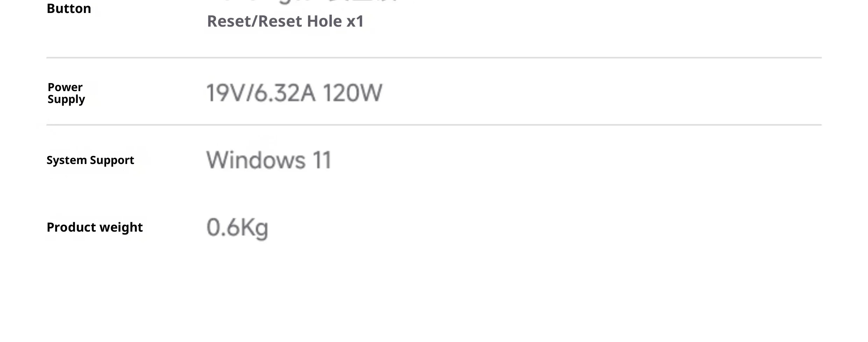
Task: Click the word "System" in System Support
Action: click(x=66, y=160)
